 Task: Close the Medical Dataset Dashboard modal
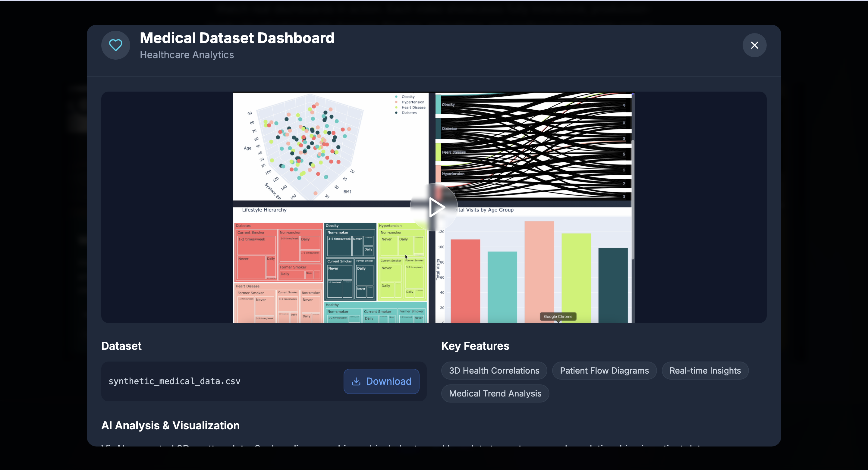pos(754,45)
